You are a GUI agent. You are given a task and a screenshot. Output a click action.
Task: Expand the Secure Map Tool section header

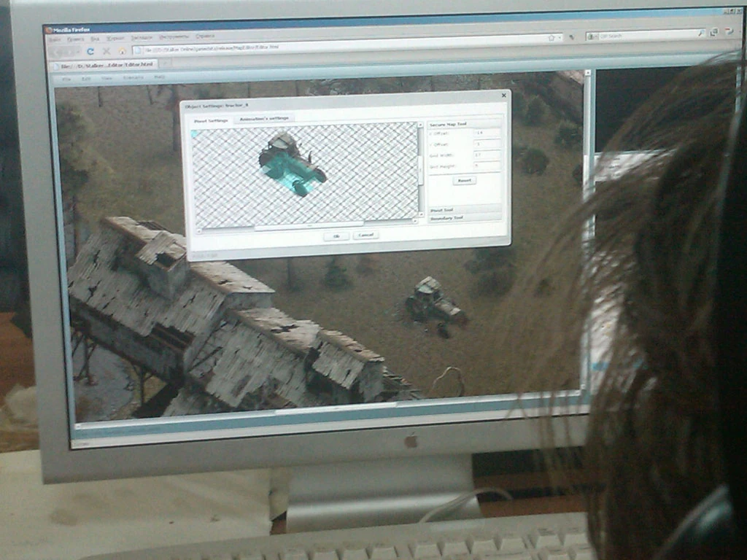click(x=465, y=124)
